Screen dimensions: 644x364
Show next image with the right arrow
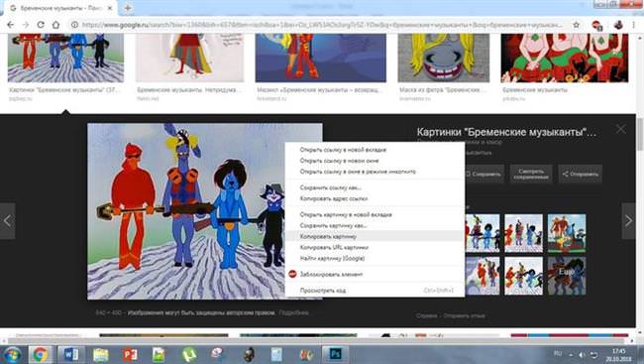coord(628,221)
